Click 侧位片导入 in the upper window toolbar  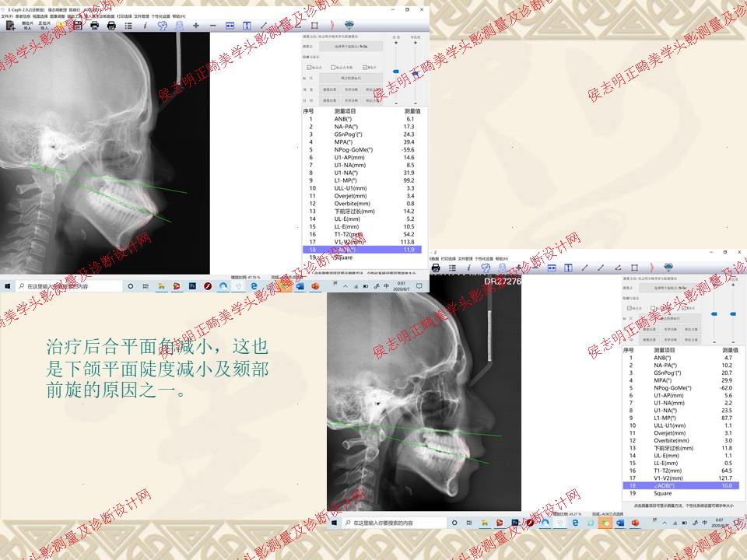click(28, 26)
